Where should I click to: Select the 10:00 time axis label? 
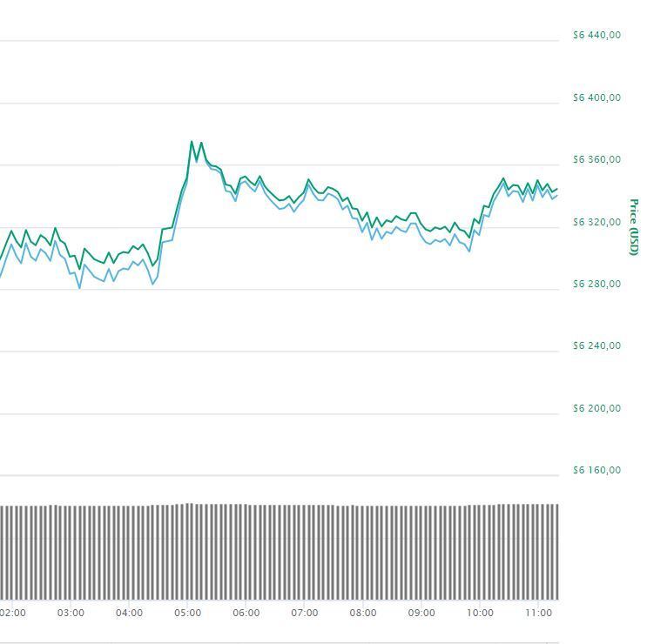(480, 613)
